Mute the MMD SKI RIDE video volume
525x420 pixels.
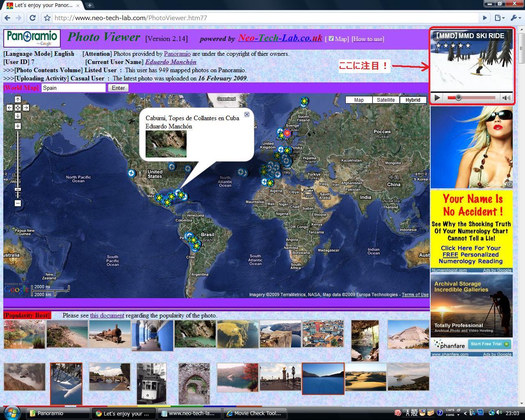(507, 98)
